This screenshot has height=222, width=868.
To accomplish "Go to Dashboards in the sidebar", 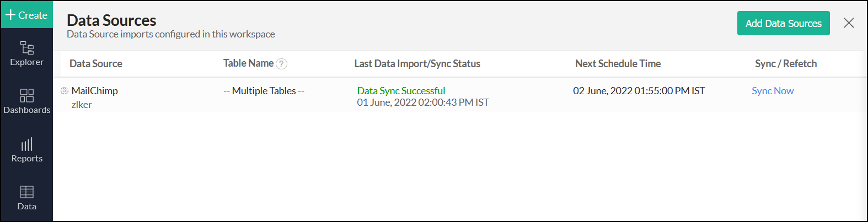I will (x=26, y=101).
